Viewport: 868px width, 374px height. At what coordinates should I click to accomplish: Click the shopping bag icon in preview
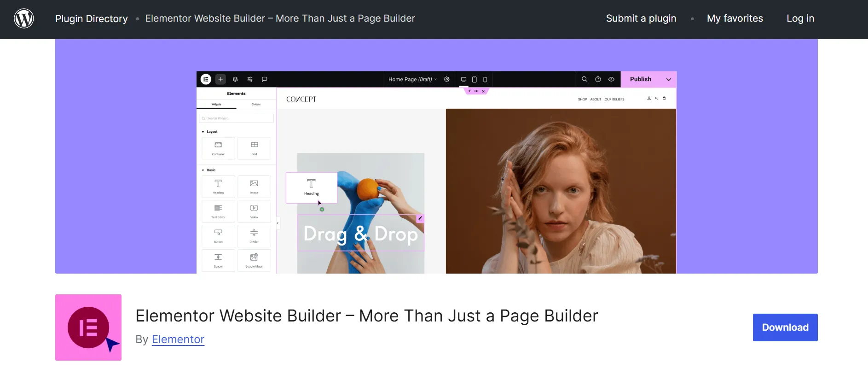point(664,98)
